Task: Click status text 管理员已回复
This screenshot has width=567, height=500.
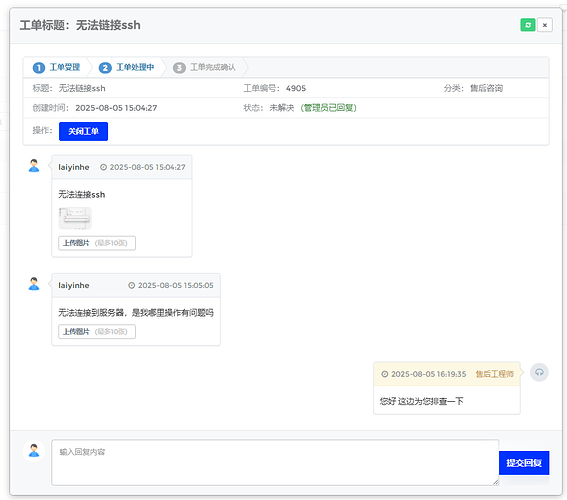Action: tap(328, 108)
